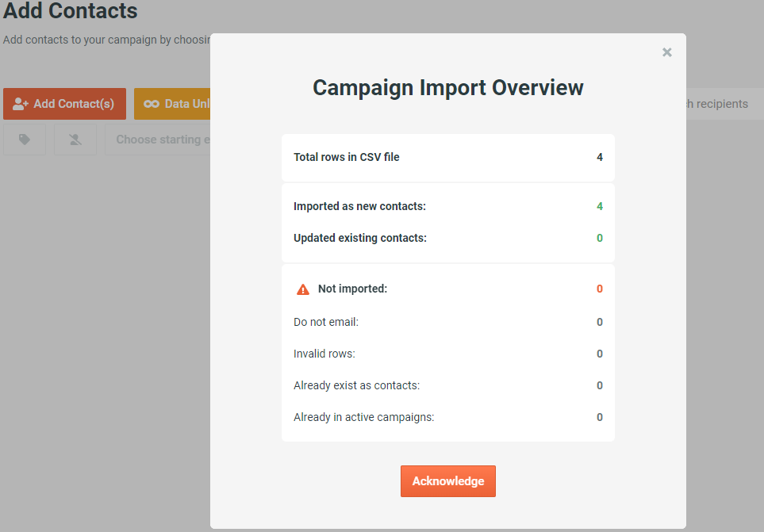The height and width of the screenshot is (532, 764).
Task: Click the person-plus icon on Add Contact(s)
Action: point(21,103)
